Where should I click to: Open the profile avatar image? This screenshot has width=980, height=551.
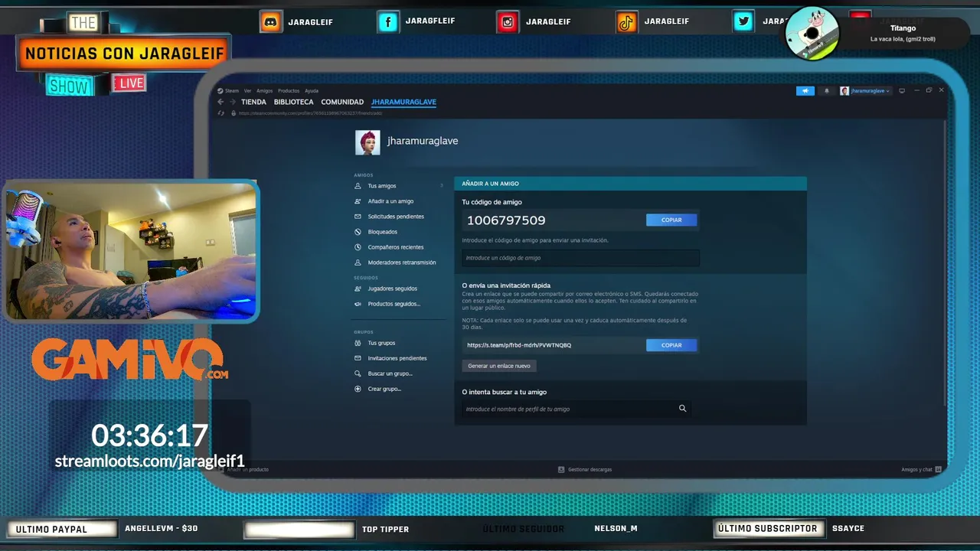pos(367,142)
